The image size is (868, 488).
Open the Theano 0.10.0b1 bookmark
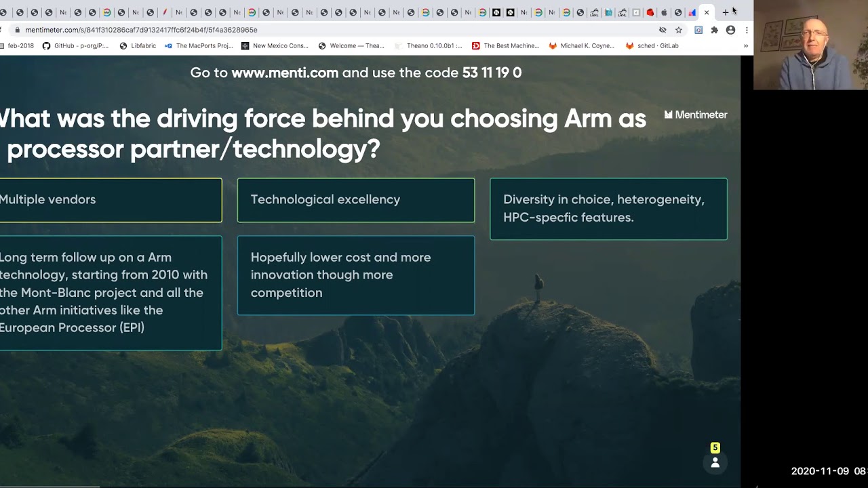pyautogui.click(x=429, y=46)
